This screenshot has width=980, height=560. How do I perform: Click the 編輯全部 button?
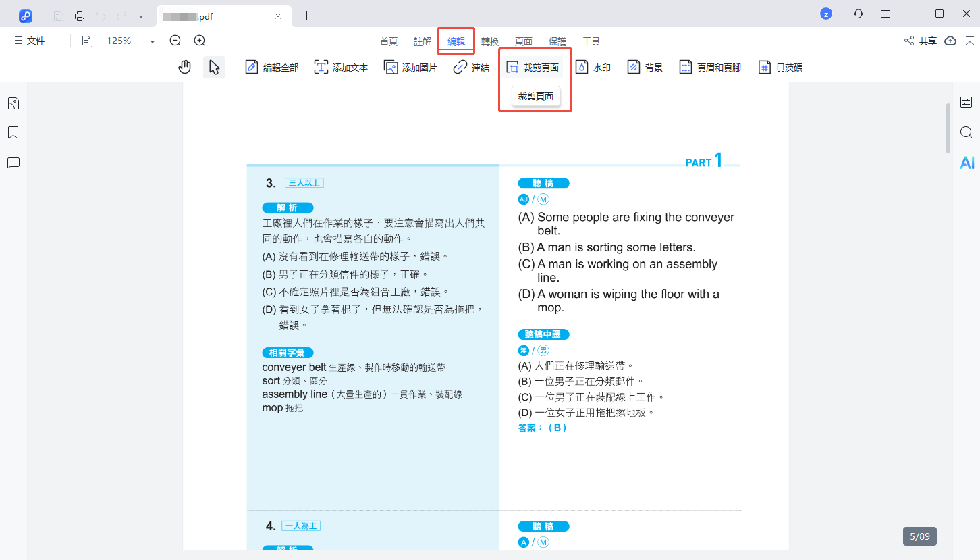point(271,68)
